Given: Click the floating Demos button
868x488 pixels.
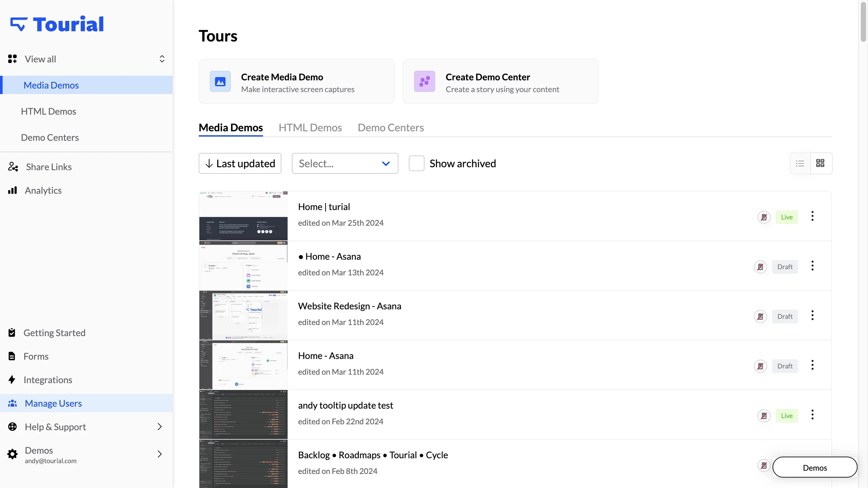Looking at the screenshot, I should pos(815,467).
